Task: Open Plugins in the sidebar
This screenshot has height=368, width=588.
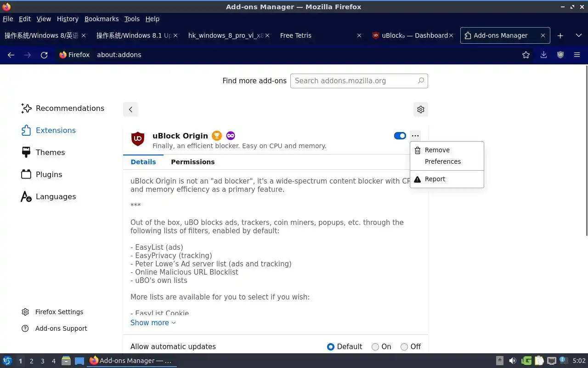Action: (41, 175)
